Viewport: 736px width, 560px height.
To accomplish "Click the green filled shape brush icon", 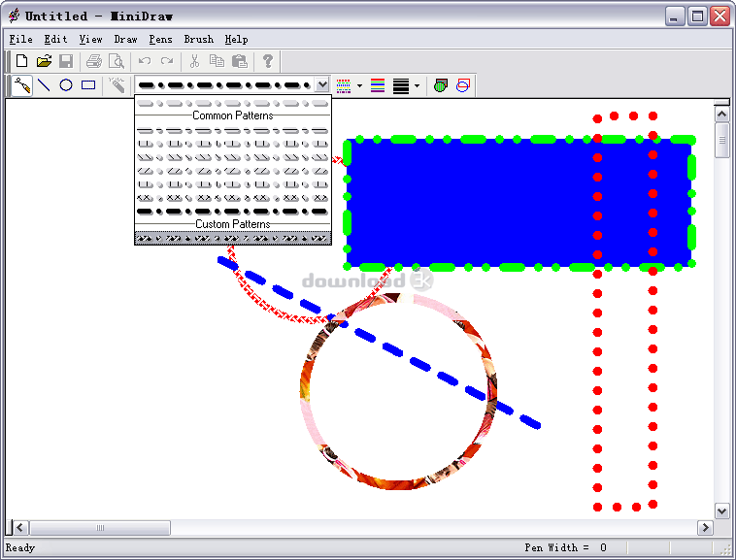I will pos(440,85).
